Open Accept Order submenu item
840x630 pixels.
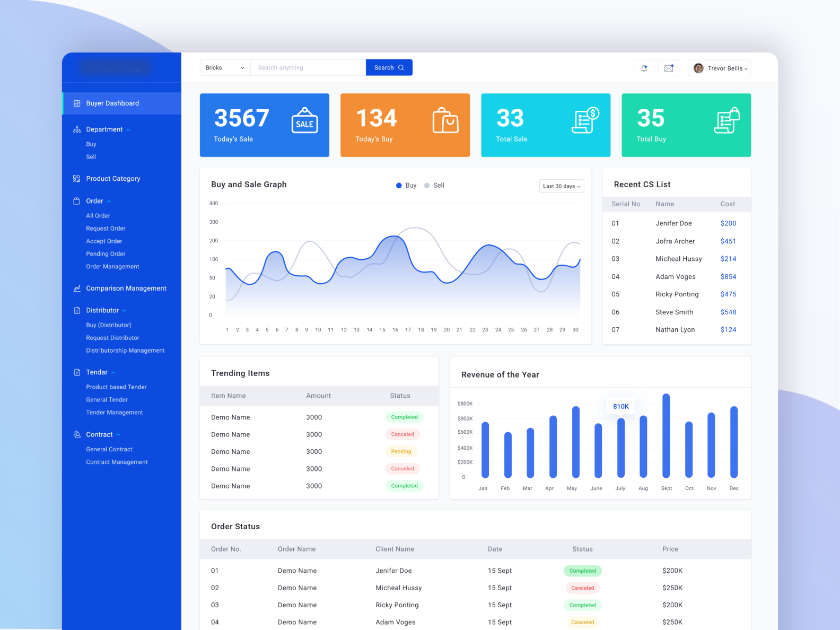point(104,241)
